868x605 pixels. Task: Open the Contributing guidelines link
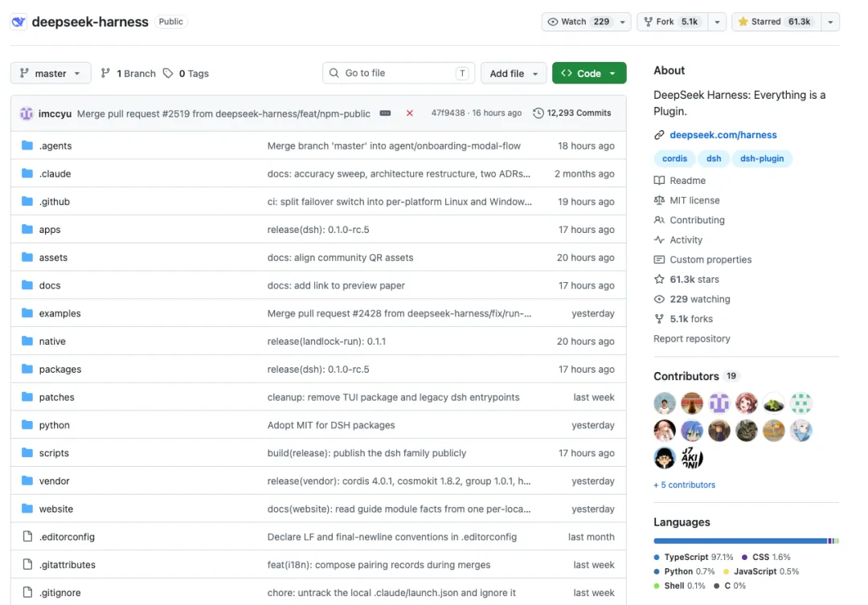tap(690, 220)
